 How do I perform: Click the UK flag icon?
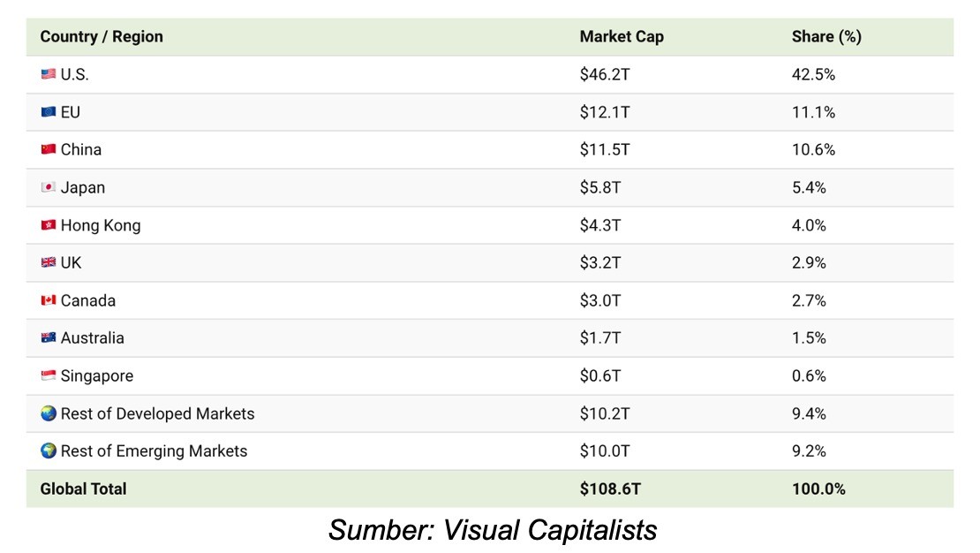[49, 262]
